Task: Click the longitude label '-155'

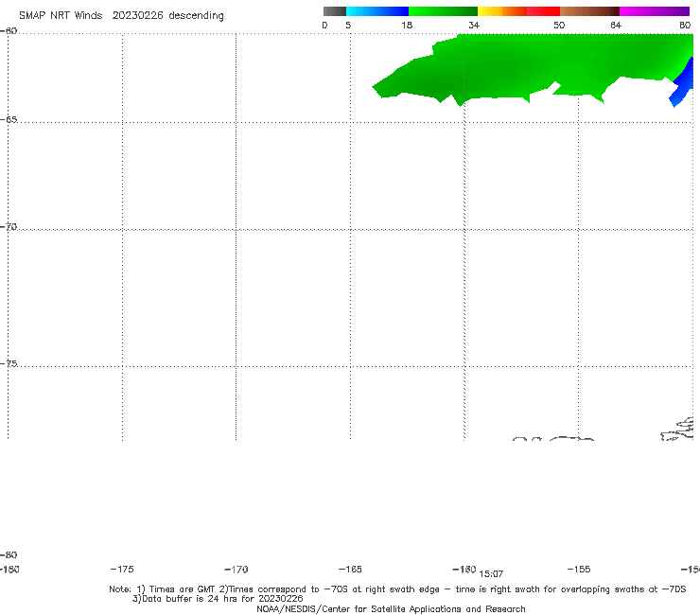Action: 579,569
